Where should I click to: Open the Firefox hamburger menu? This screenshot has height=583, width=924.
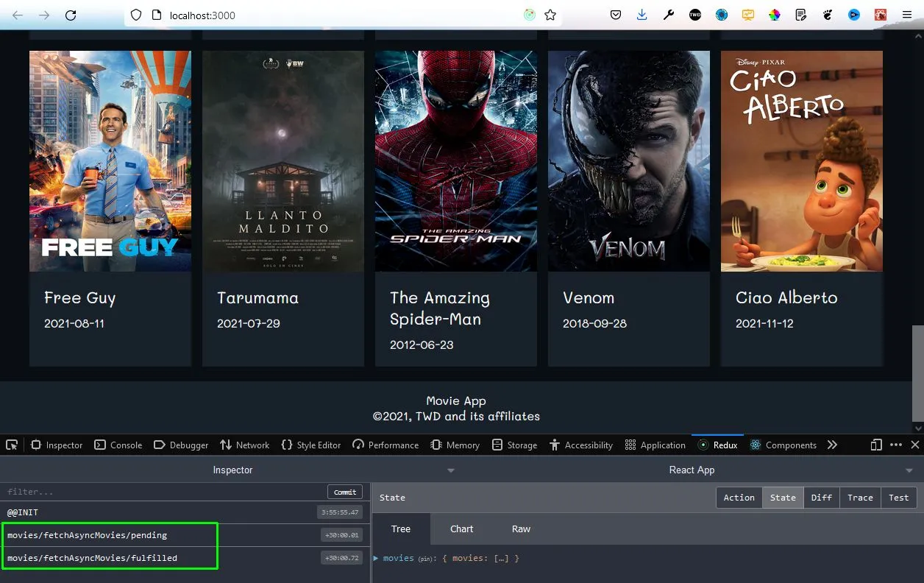pos(907,15)
